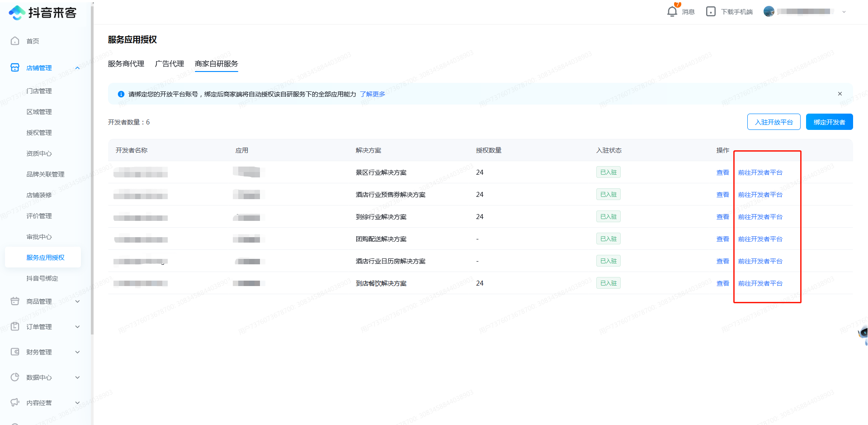Viewport: 868px width, 425px height.
Task: Go to 首页 in sidebar
Action: click(x=33, y=41)
